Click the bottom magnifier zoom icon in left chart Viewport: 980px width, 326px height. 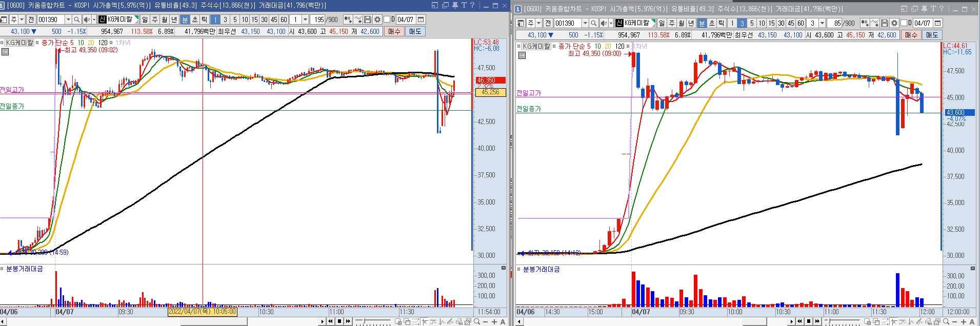pos(477,321)
